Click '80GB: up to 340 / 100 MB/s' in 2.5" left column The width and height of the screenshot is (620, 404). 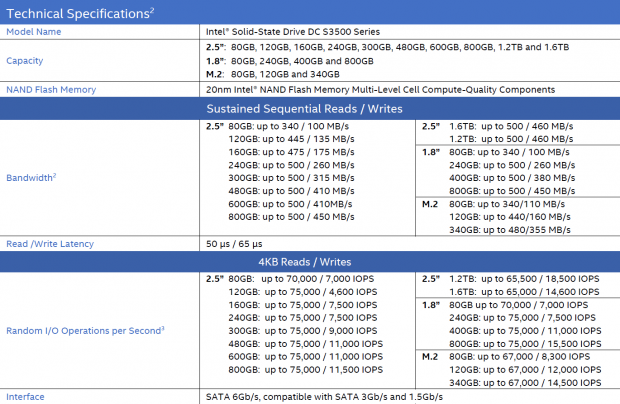tap(288, 126)
